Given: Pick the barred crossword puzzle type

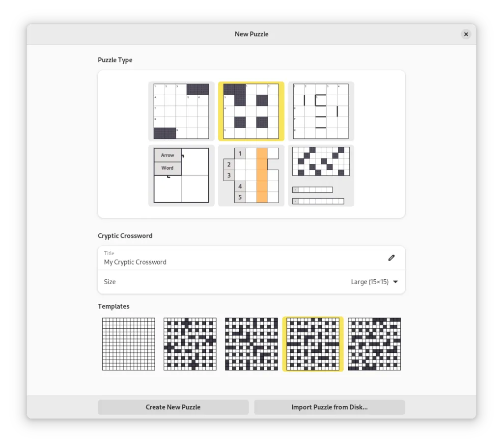Looking at the screenshot, I should tap(321, 111).
